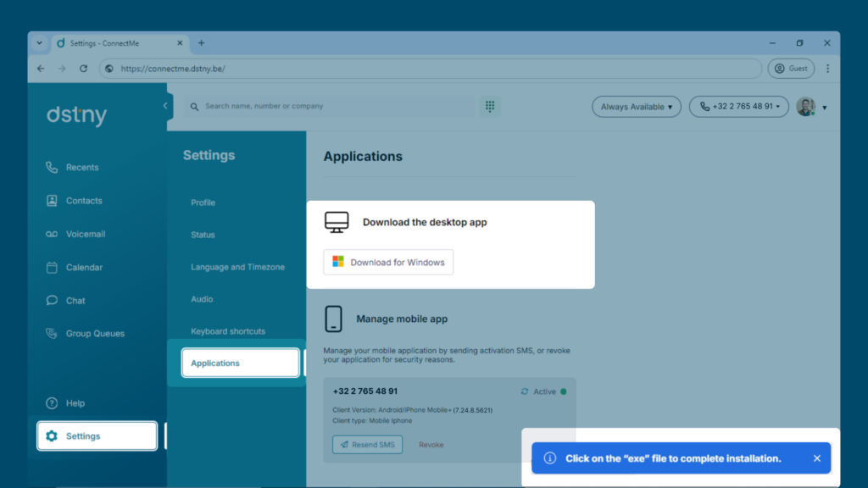The width and height of the screenshot is (868, 488).
Task: Open Group Queues in the sidebar
Action: click(x=97, y=334)
